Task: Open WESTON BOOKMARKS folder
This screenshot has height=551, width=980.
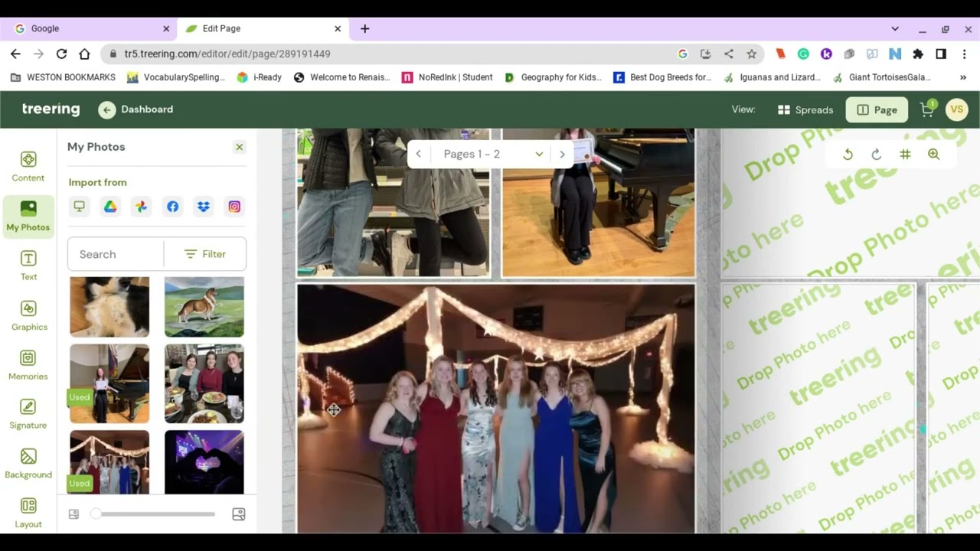Action: pos(63,77)
